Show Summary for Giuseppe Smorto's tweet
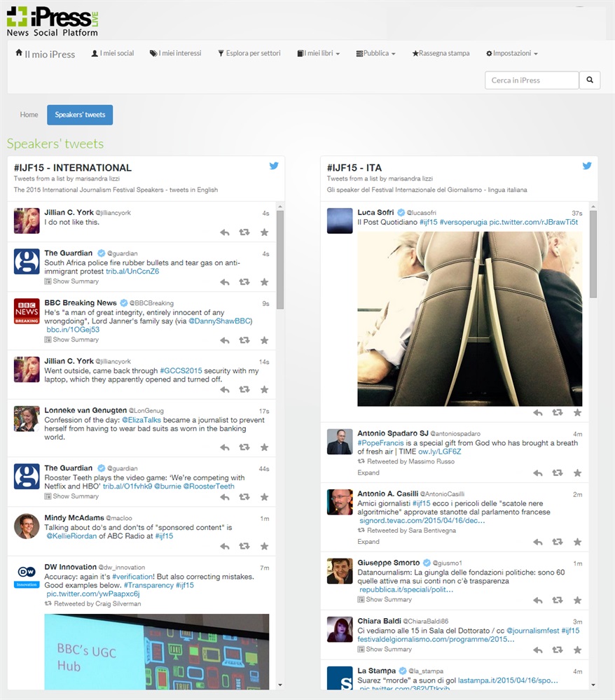The image size is (615, 700). pos(385,599)
